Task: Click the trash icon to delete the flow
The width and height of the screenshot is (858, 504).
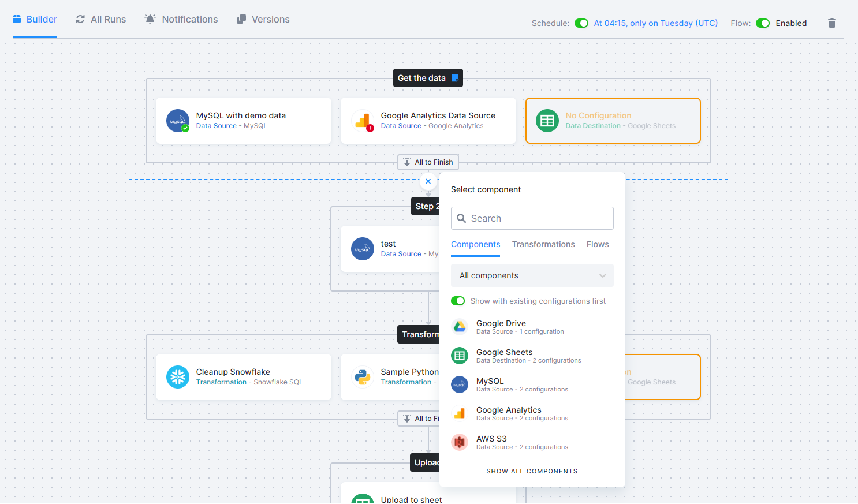Action: [x=831, y=23]
